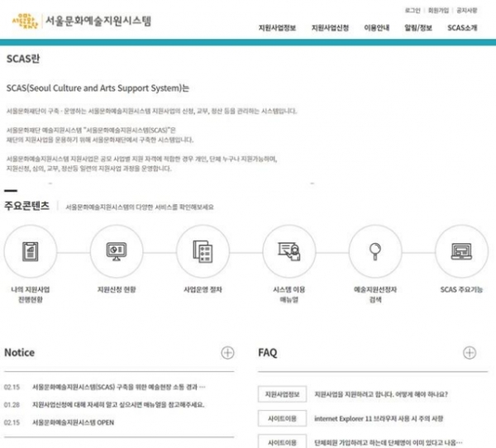Viewport: 496px width, 448px height.
Task: Select the 이용안내 menu item
Action: [377, 28]
